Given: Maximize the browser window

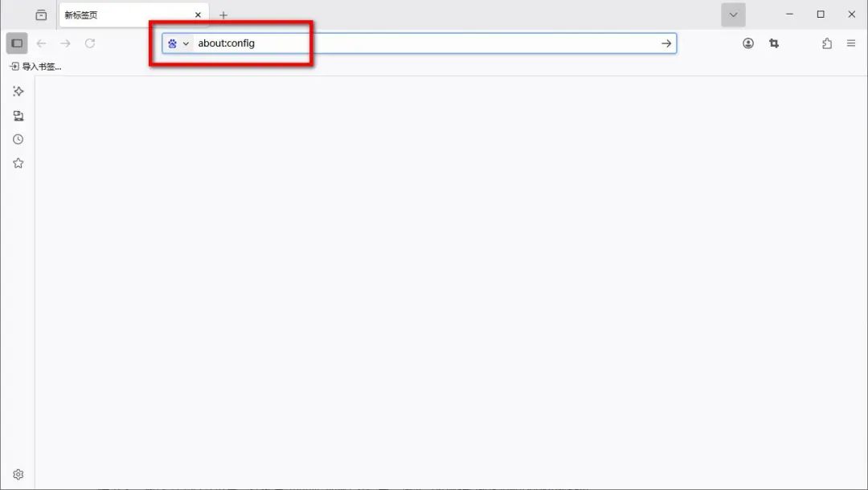Looking at the screenshot, I should point(821,14).
